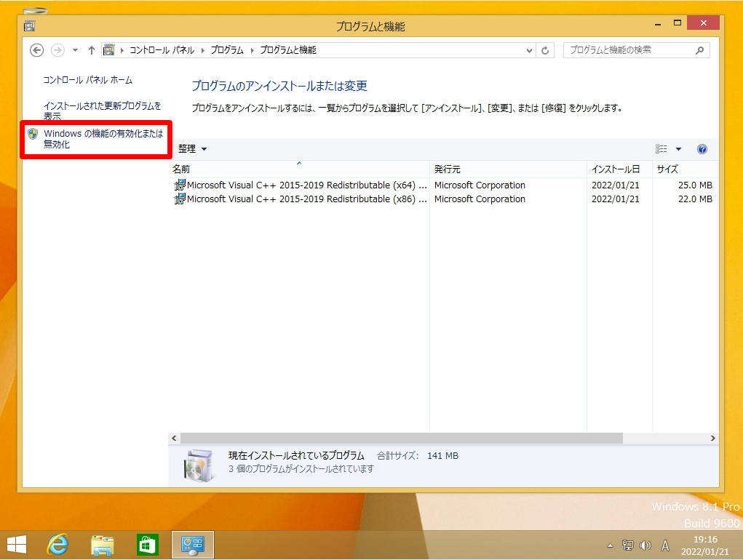Viewport: 743px width, 560px height.
Task: Click the install date of the x86 entry
Action: coord(615,199)
